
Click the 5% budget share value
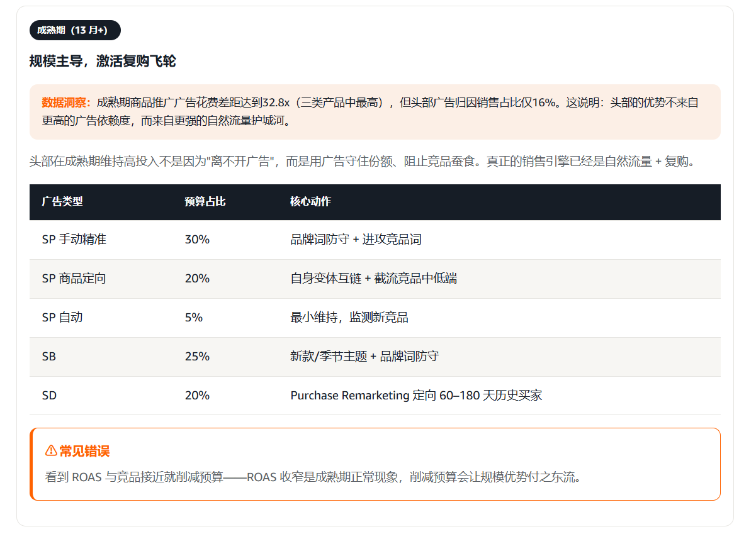point(194,318)
